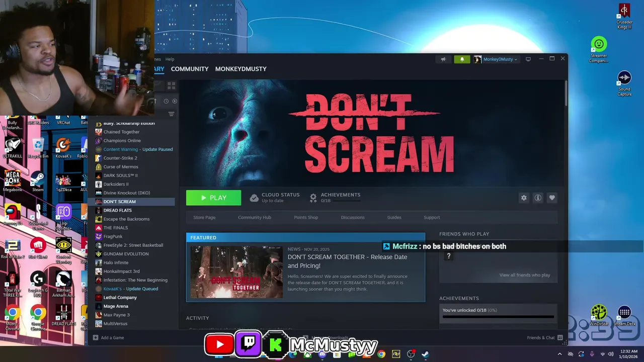Open WinDirStat desktop icon

[x=599, y=316]
